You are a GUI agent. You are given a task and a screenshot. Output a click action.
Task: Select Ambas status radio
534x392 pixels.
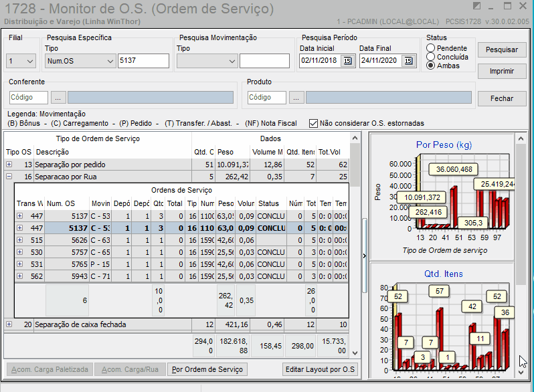click(431, 66)
